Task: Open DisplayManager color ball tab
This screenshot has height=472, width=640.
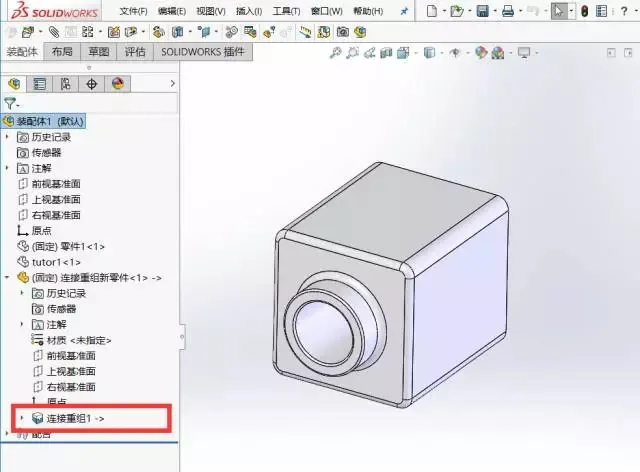Action: [x=118, y=84]
